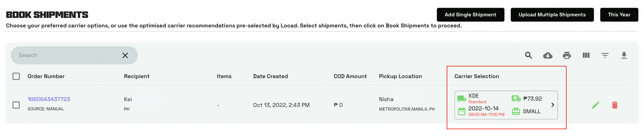Click Upload Multiple Shipments button
Viewport: 644px width, 137px height.
pyautogui.click(x=552, y=15)
